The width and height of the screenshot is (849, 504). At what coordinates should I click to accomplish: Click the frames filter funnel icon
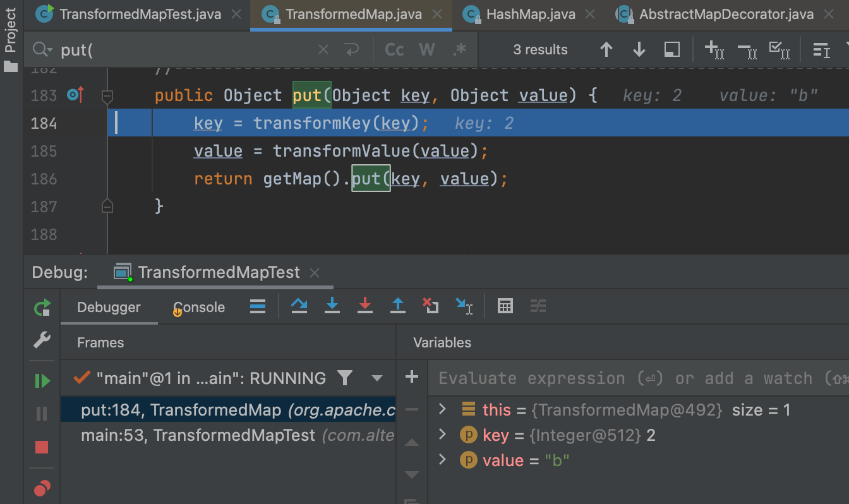(344, 378)
